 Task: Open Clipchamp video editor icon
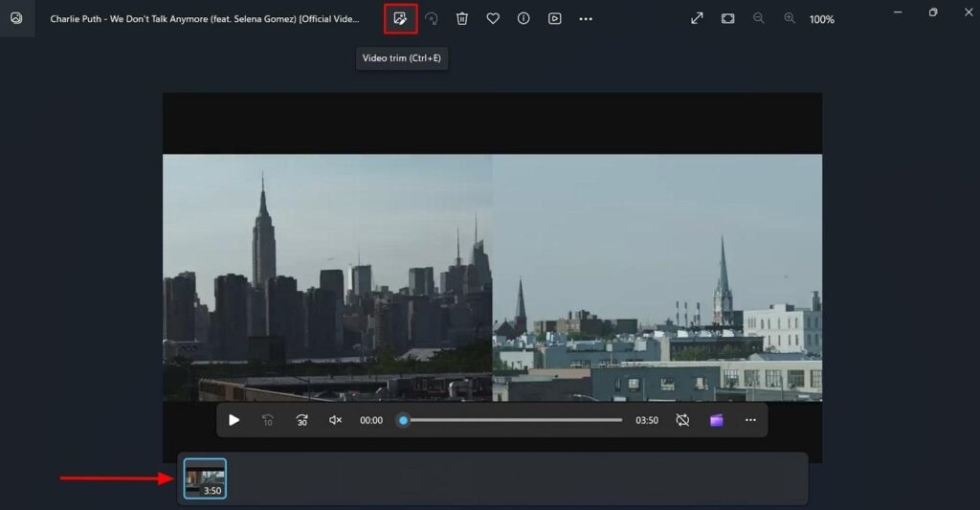tap(717, 420)
